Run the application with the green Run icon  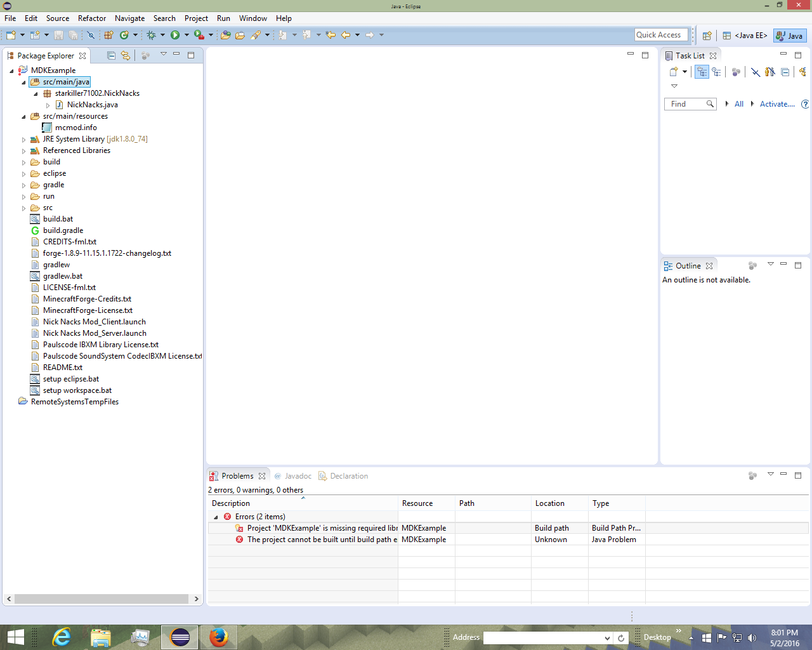point(175,35)
